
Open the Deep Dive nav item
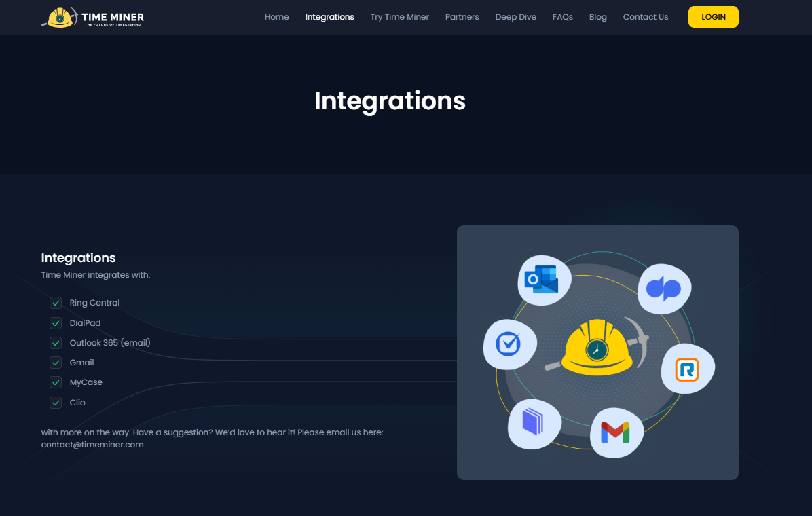(515, 17)
